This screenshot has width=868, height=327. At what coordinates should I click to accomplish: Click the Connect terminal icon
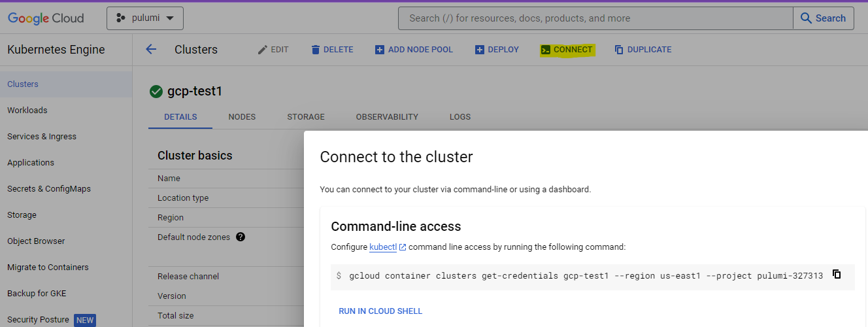coord(545,50)
